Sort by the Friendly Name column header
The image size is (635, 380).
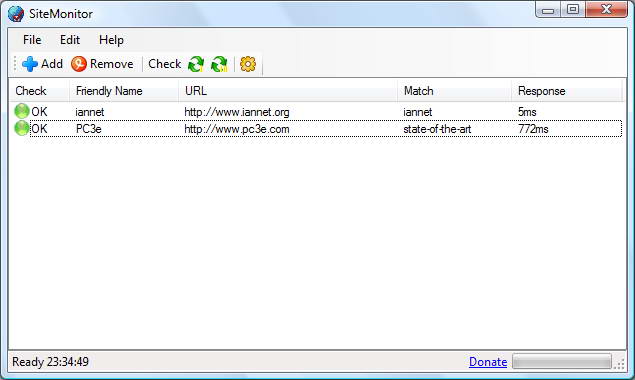[124, 91]
